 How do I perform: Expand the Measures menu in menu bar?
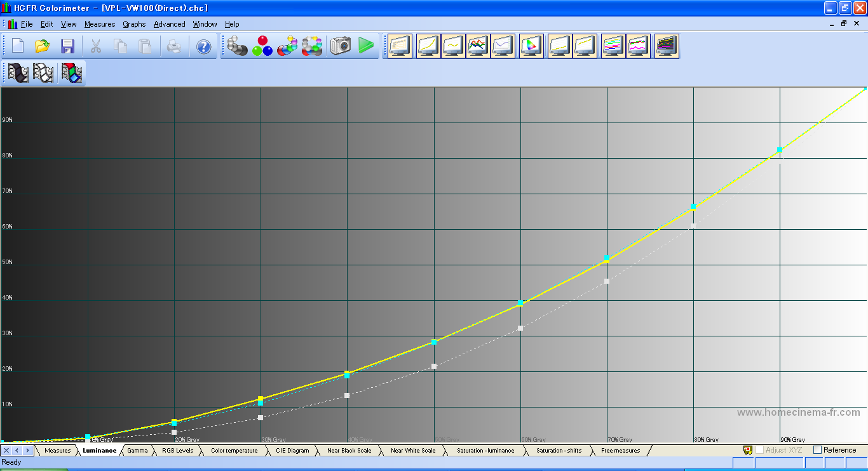[100, 24]
